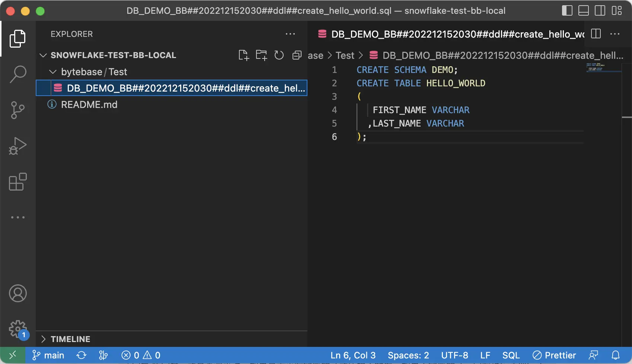Open the Search sidebar icon
Screen dimensions: 632x364
tap(17, 74)
